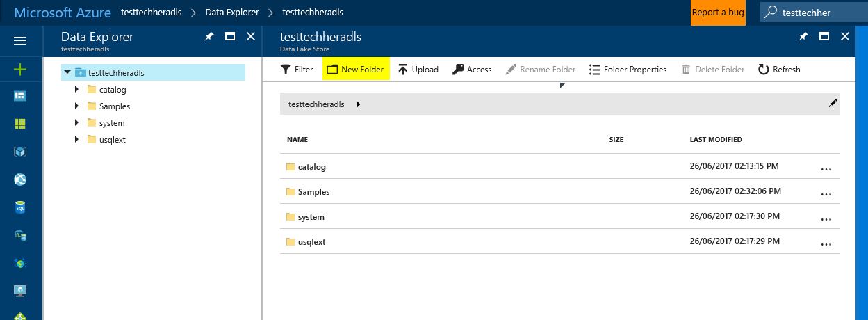The height and width of the screenshot is (320, 868).
Task: Open Resource groups cube icon
Action: click(x=20, y=152)
